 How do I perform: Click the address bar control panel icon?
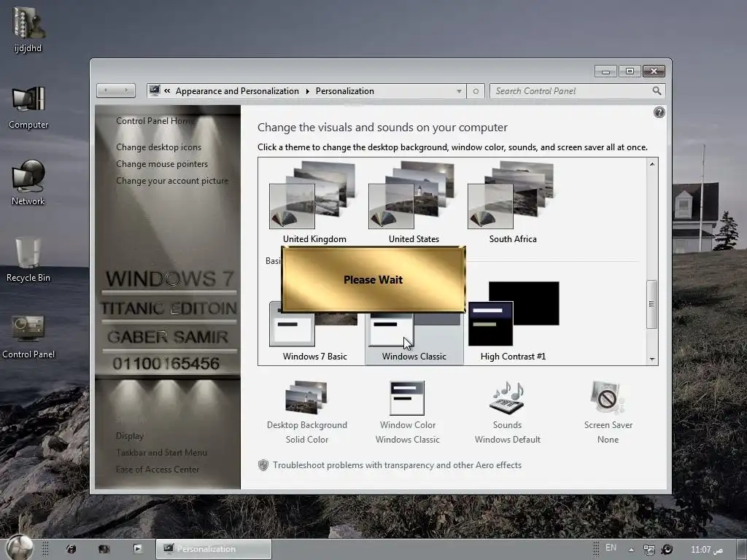pyautogui.click(x=155, y=90)
